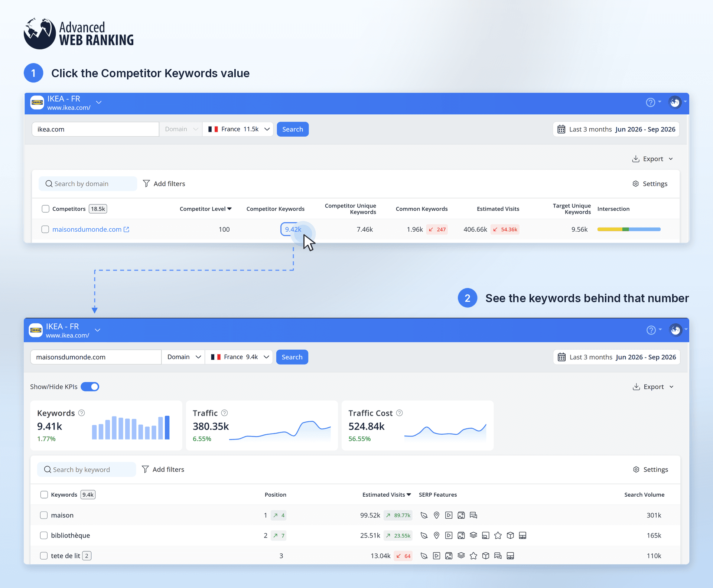Open the maisonsdumonde.com competitor link
Viewport: 713px width, 588px height.
(x=87, y=229)
